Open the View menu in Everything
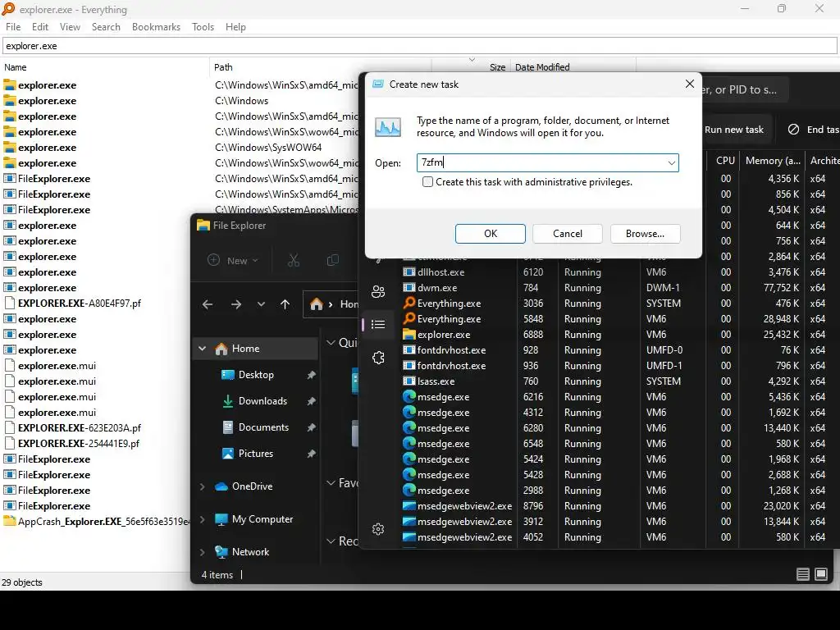The height and width of the screenshot is (630, 840). point(70,27)
